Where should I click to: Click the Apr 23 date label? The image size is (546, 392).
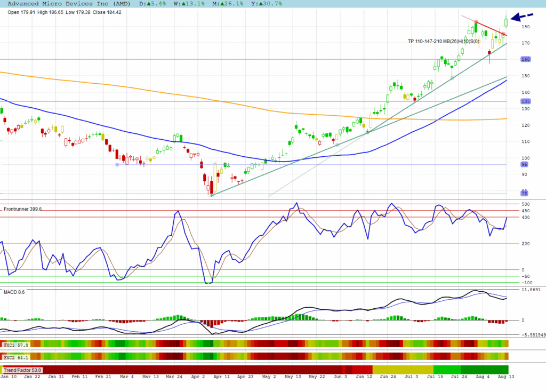[x=245, y=377]
